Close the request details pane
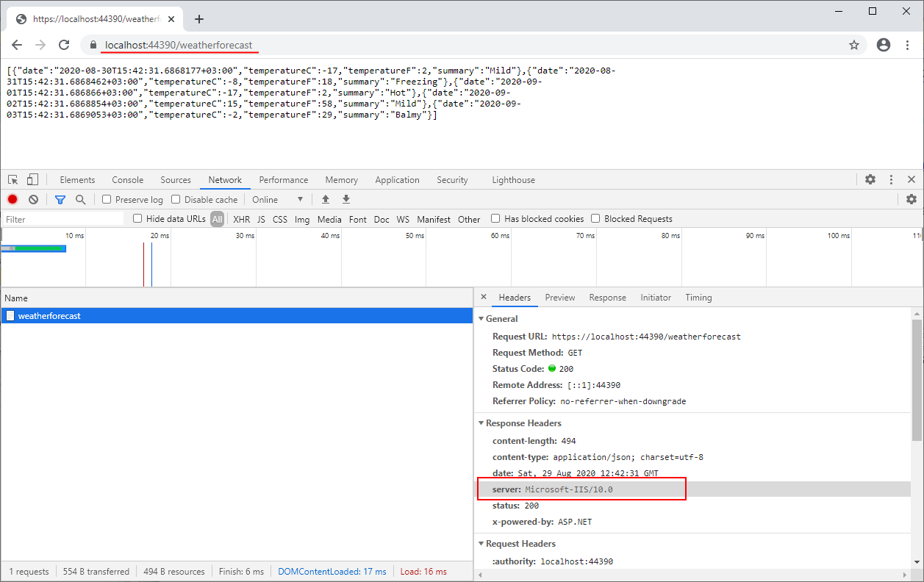The image size is (924, 582). pos(484,297)
